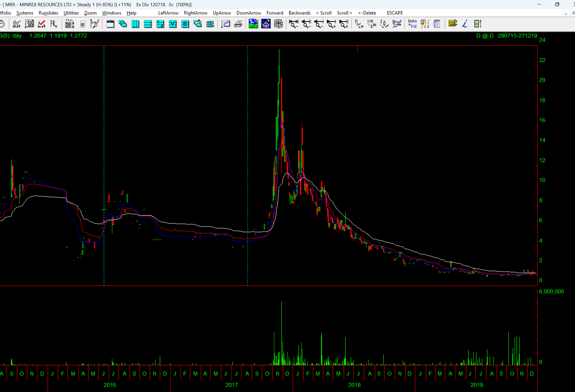Screen dimensions: 575x392
Task: Click the hierarchy tree E icon
Action: tap(54, 24)
